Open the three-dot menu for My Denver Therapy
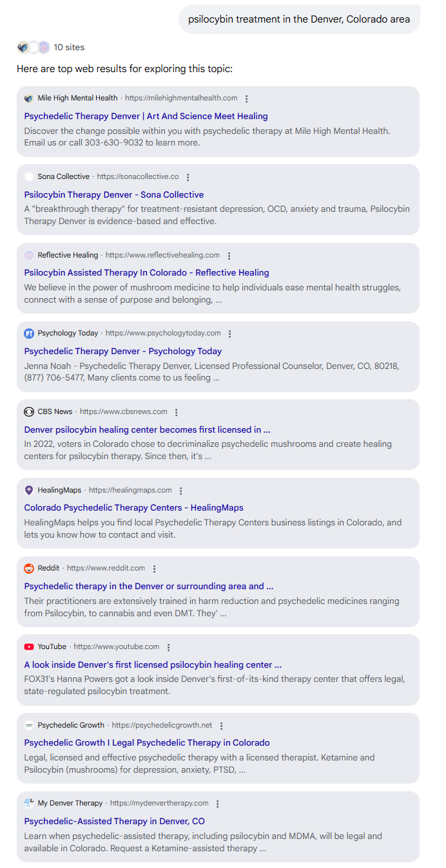The image size is (446, 868). 218,804
